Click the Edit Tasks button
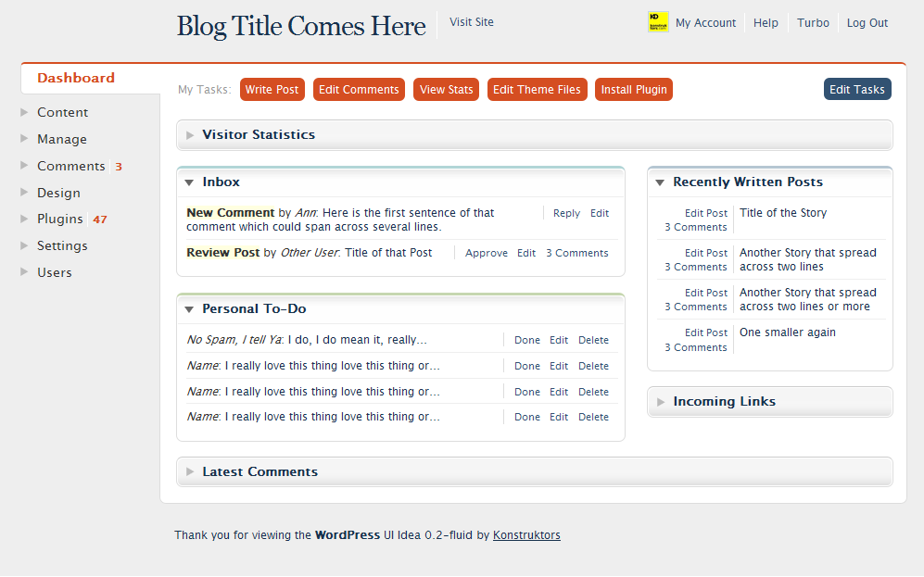Screen dimensions: 924x577 (x=856, y=90)
